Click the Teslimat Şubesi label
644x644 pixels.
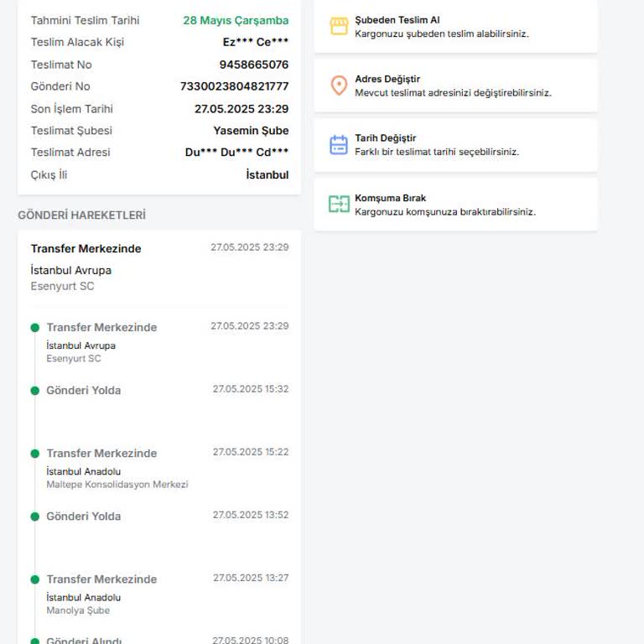[71, 131]
